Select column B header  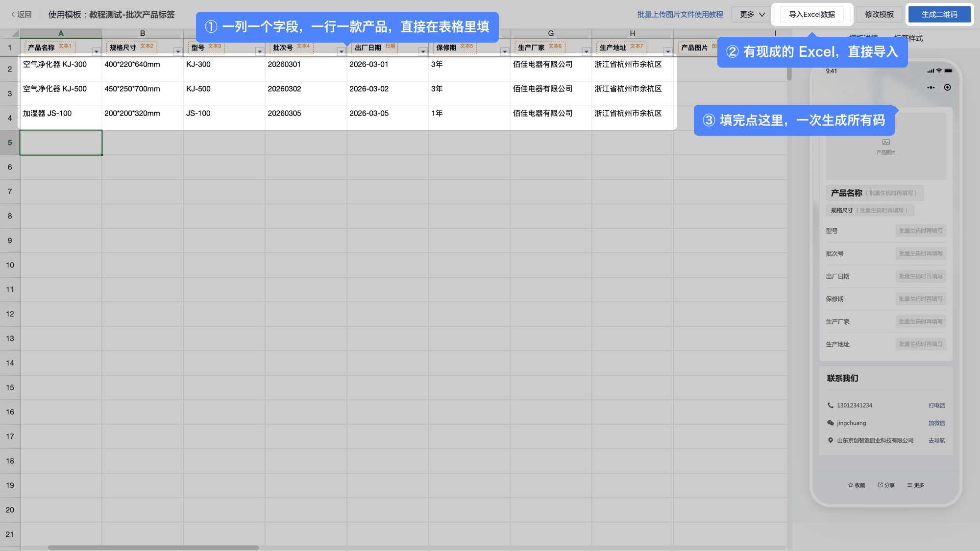point(143,33)
